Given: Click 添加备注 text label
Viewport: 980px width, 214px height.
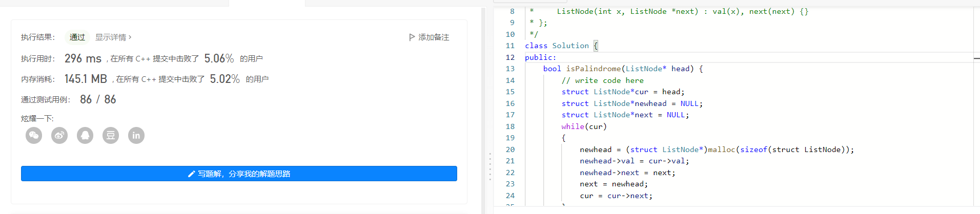Looking at the screenshot, I should [x=434, y=37].
